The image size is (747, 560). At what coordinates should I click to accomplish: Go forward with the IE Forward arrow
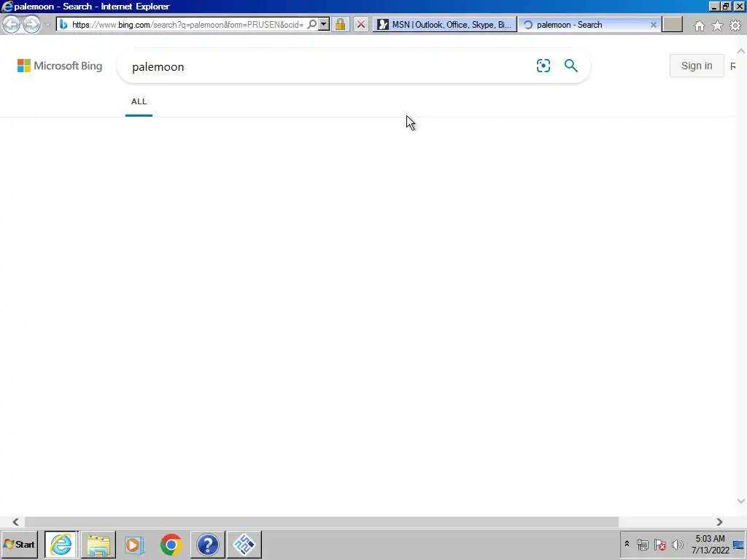pyautogui.click(x=32, y=24)
